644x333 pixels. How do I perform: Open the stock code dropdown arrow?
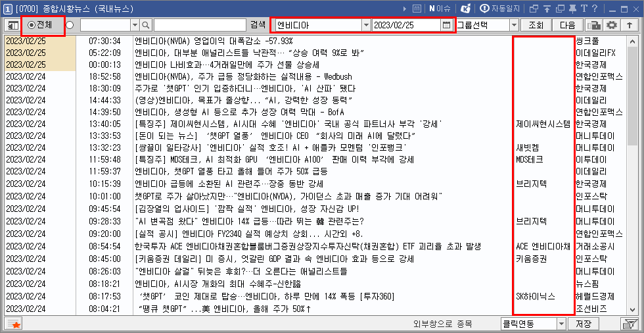pyautogui.click(x=135, y=25)
